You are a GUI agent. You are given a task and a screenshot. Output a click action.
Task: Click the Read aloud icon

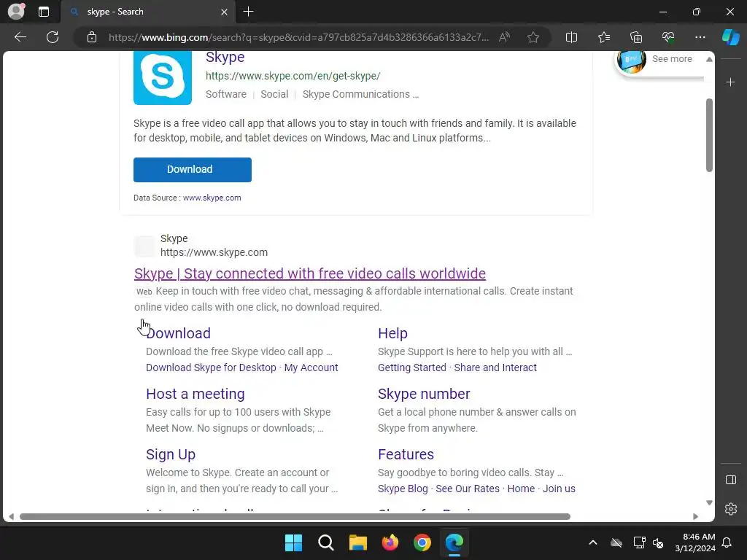(504, 37)
